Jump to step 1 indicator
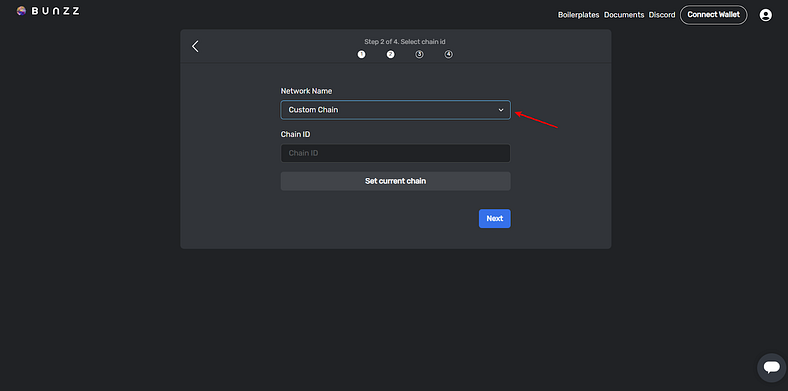Screen dimensions: 788x391 coord(361,54)
